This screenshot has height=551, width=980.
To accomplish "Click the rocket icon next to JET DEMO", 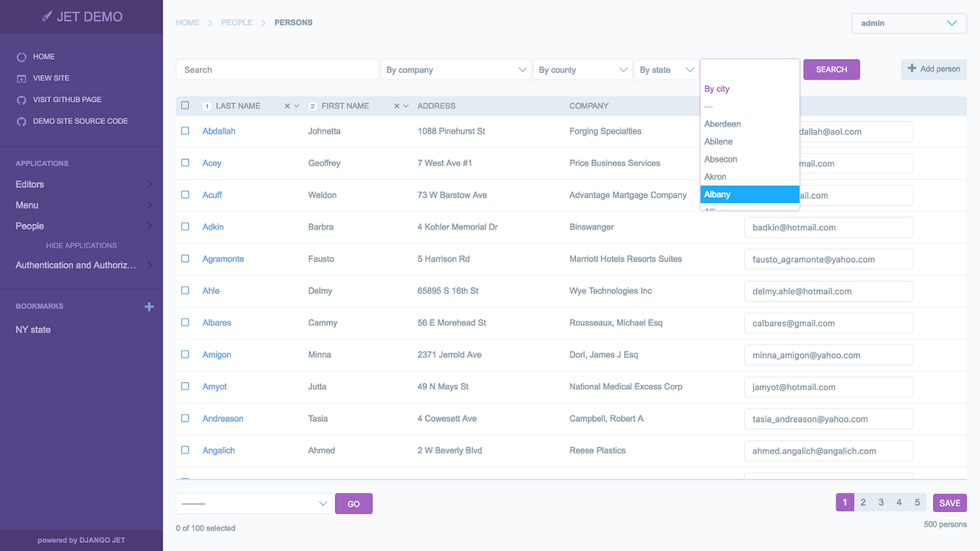I will 47,17.
